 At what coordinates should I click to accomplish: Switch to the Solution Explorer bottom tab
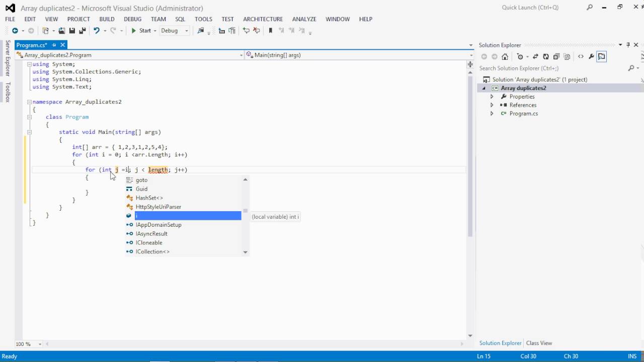tap(500, 343)
